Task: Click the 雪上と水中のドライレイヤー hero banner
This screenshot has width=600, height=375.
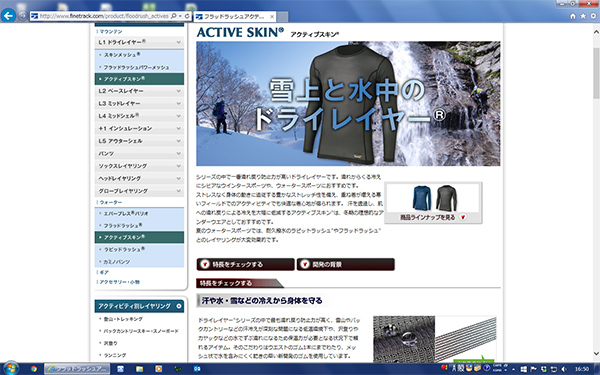Action: 348,103
